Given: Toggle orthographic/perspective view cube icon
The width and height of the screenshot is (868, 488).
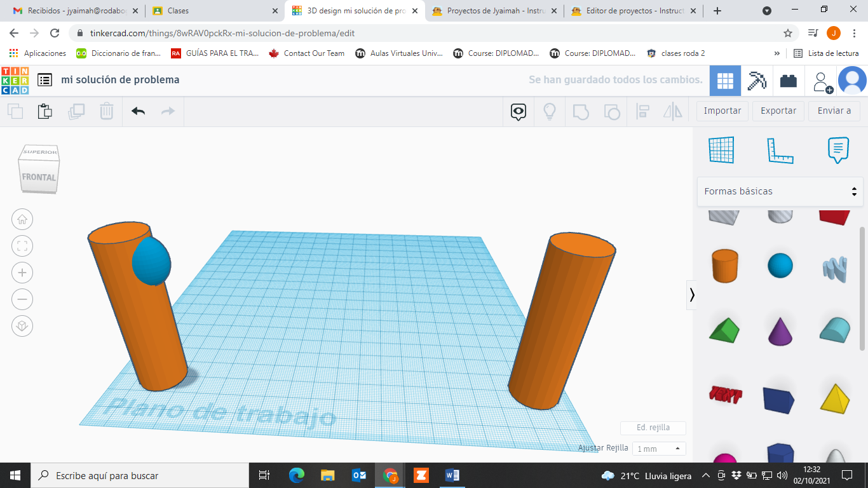Looking at the screenshot, I should coord(22,326).
